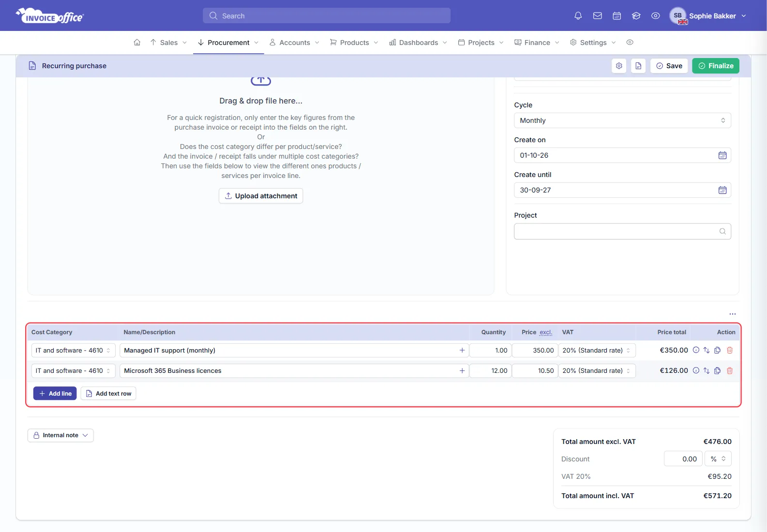Delete the Microsoft 365 Business licences line
This screenshot has height=532, width=767.
730,370
